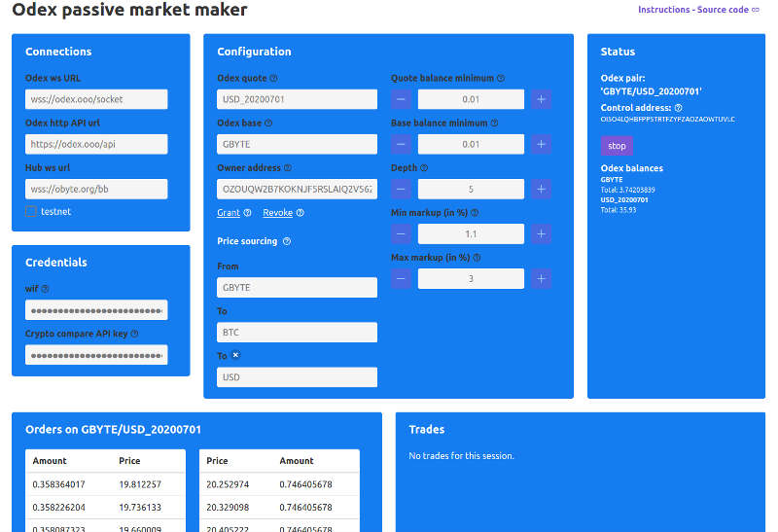The image size is (778, 532).
Task: Click the Depth help icon
Action: [424, 167]
